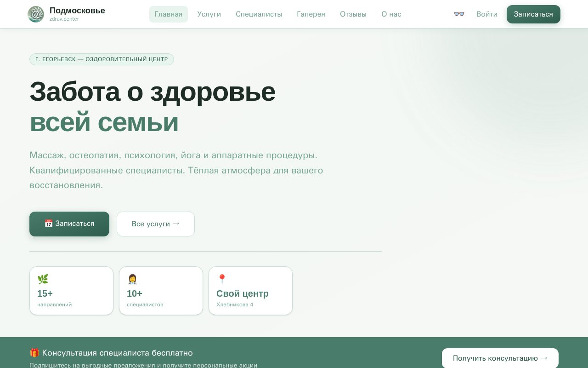Open the Галерея page

coord(311,14)
